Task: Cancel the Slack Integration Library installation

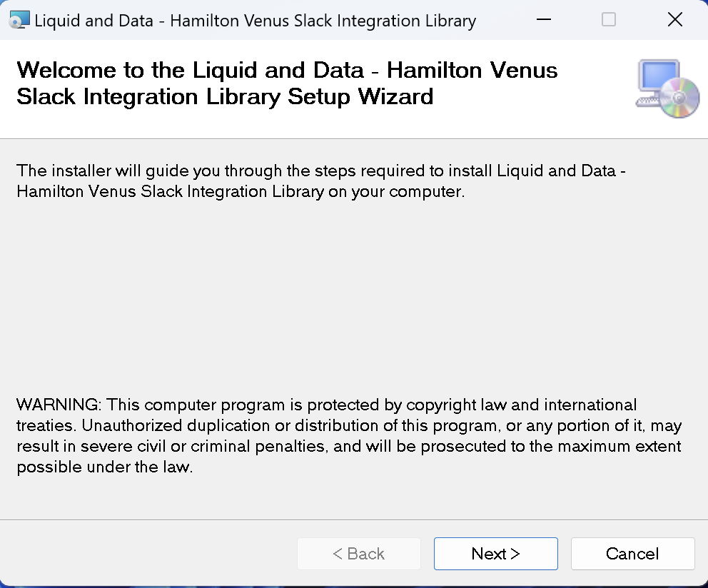Action: pyautogui.click(x=632, y=554)
